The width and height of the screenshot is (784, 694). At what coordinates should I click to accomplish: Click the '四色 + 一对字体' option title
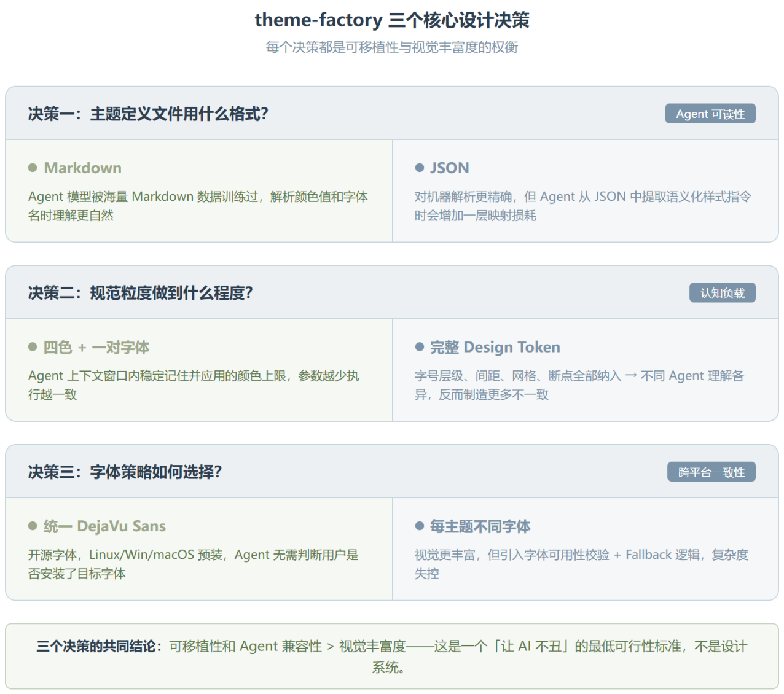(x=96, y=347)
